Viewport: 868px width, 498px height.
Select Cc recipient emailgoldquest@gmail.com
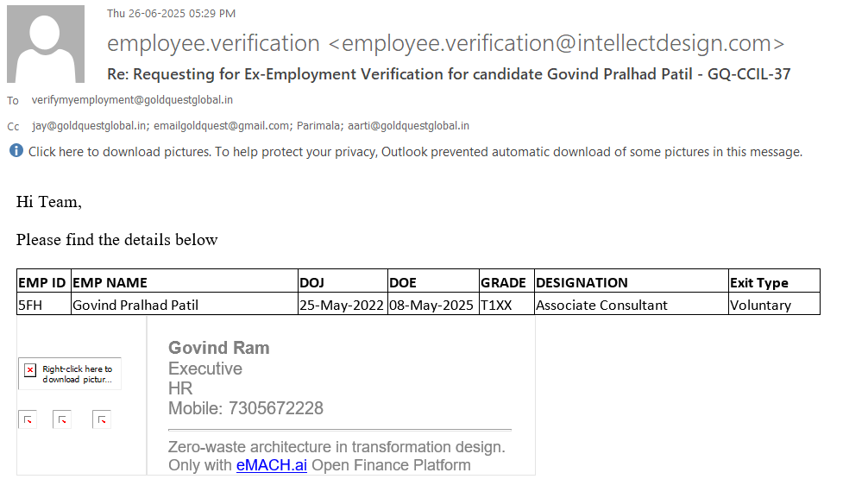[222, 126]
